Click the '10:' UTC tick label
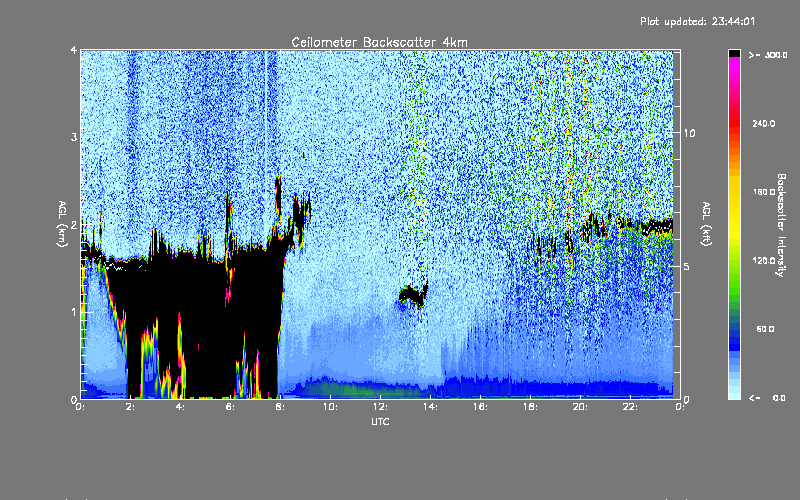 point(330,407)
